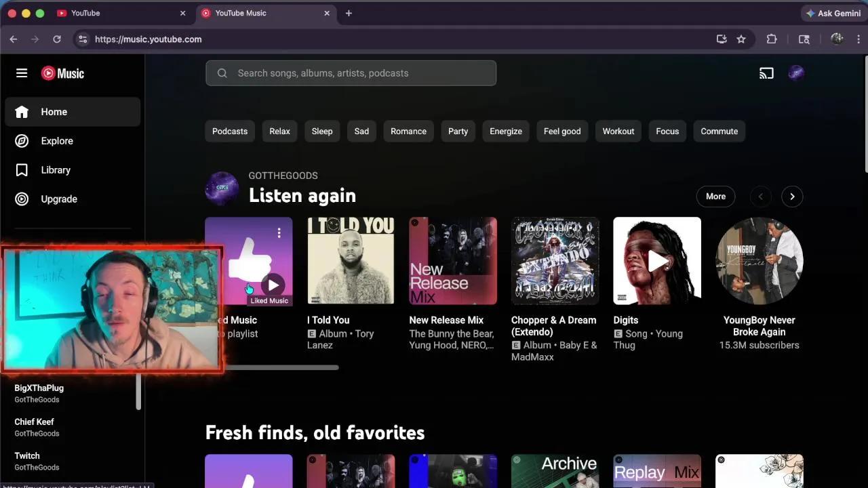Open the hamburger guide menu
The height and width of the screenshot is (488, 868).
point(22,73)
